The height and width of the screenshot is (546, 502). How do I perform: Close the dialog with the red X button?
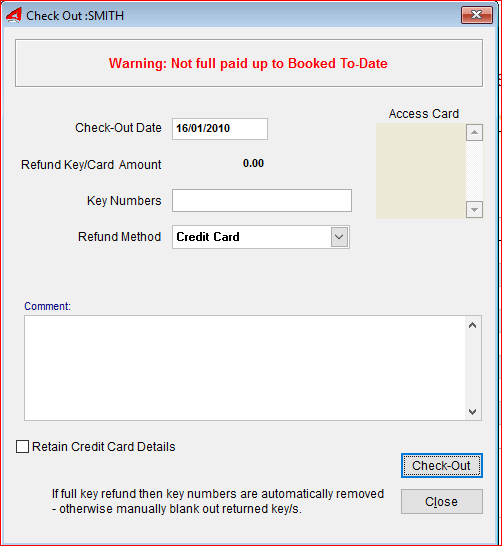[x=477, y=15]
